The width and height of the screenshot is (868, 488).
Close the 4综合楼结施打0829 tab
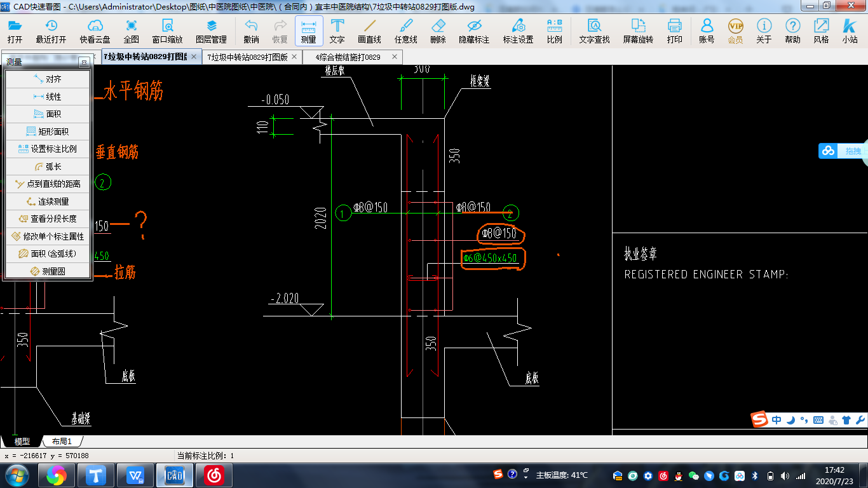coord(395,57)
